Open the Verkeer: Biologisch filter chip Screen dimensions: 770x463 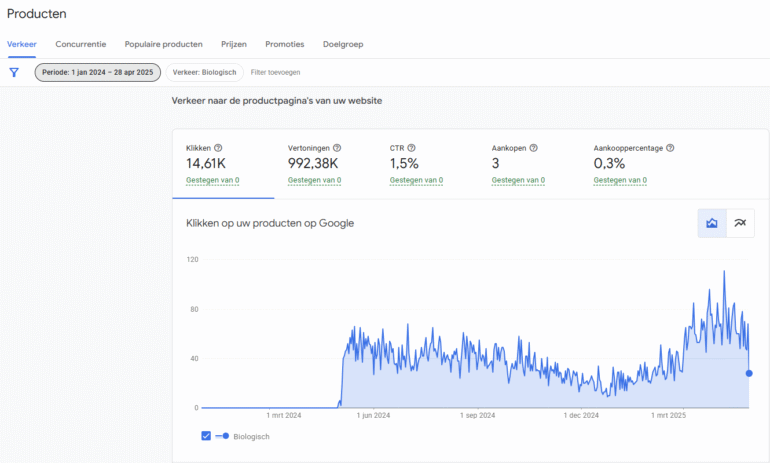tap(204, 72)
